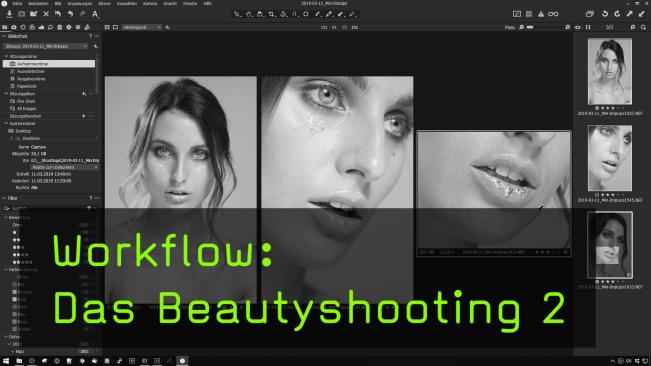This screenshot has height=366, width=651.
Task: Open the Windows Start button
Action: [6, 361]
